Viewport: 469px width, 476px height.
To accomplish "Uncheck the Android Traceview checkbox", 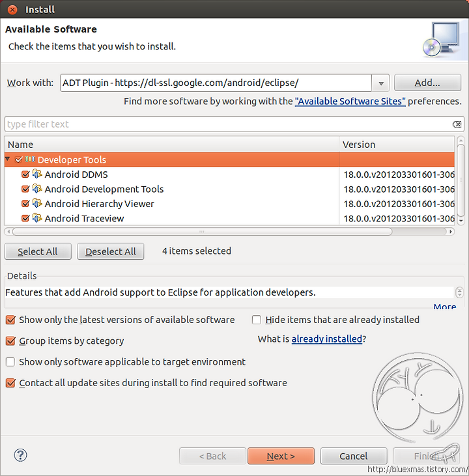I will click(x=25, y=218).
